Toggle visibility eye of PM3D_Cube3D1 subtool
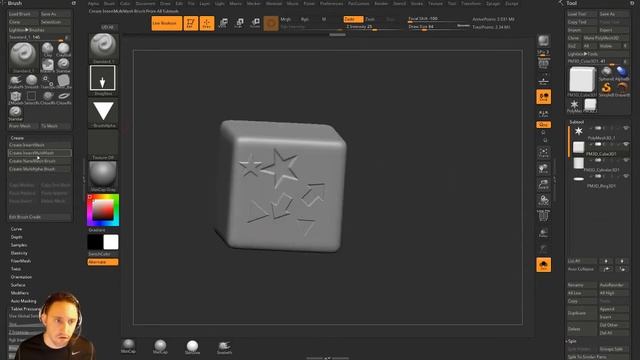This screenshot has width=640, height=360. [x=626, y=144]
